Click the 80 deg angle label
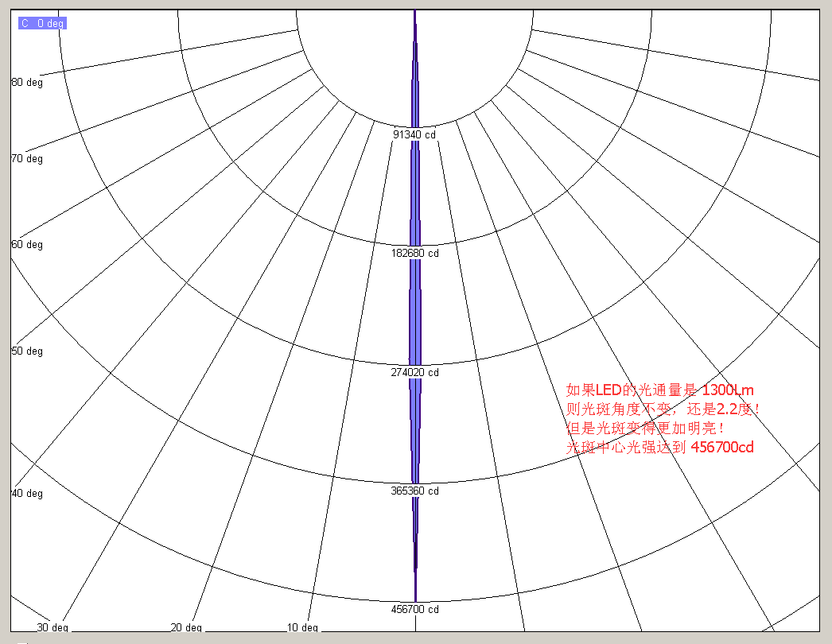This screenshot has width=832, height=644. [x=27, y=82]
